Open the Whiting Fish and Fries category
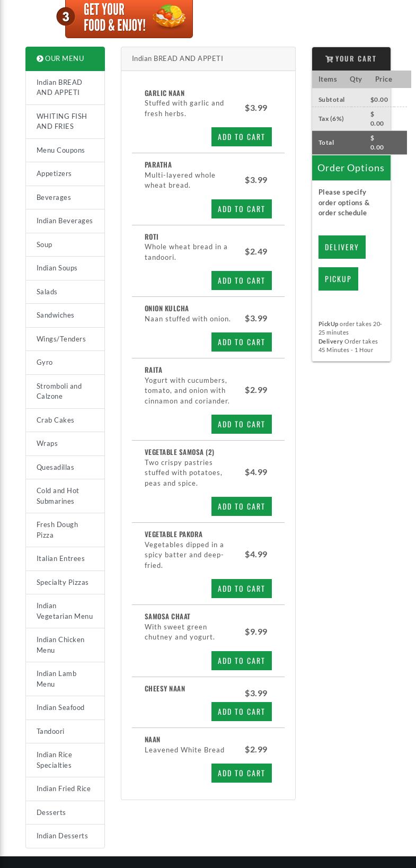416x868 pixels. click(61, 121)
